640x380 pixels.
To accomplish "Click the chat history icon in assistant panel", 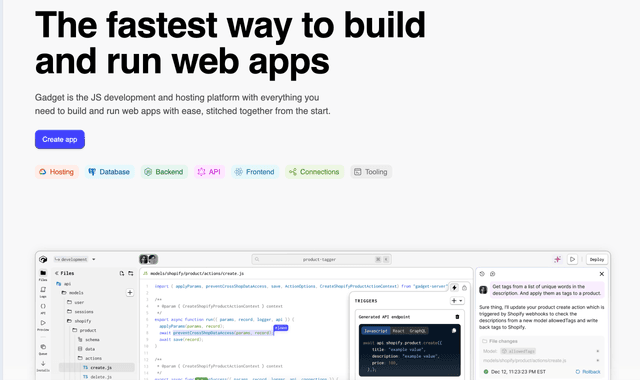I will 482,274.
